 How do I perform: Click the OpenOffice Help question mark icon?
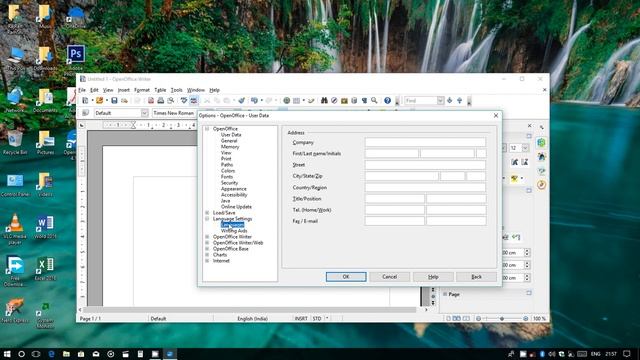387,100
